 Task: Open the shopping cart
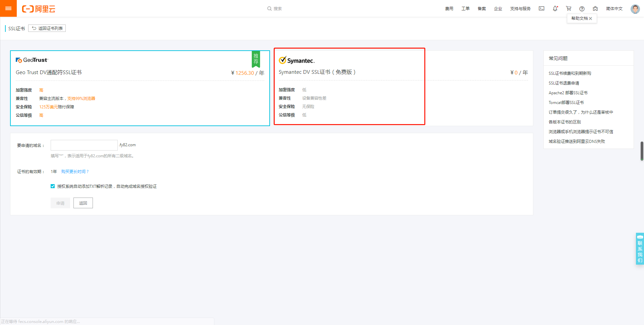click(x=569, y=8)
